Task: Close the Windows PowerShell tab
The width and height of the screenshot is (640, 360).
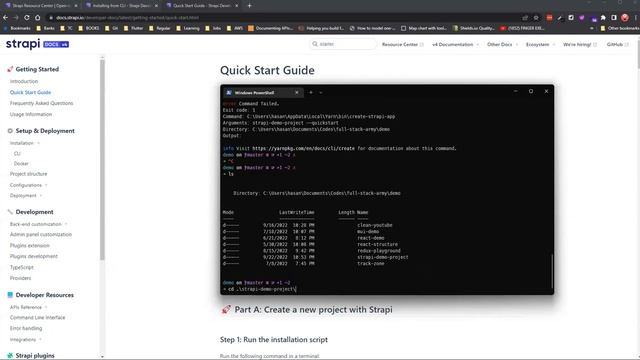Action: point(297,93)
